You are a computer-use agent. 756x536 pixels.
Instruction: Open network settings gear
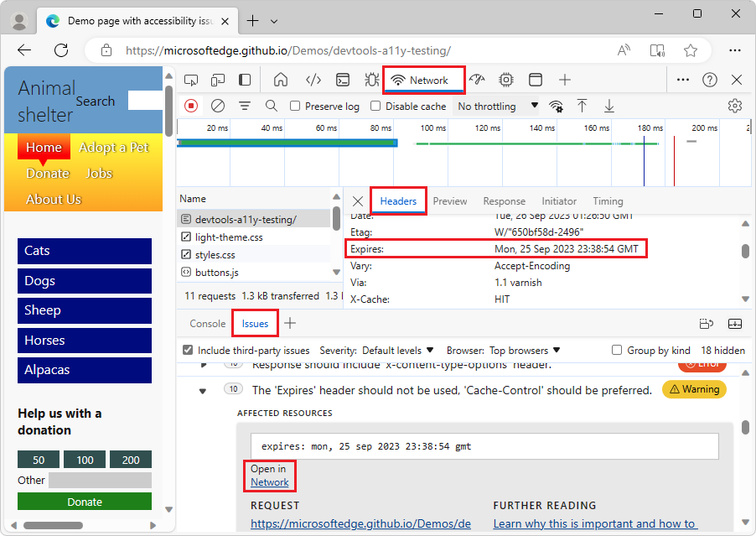point(735,106)
